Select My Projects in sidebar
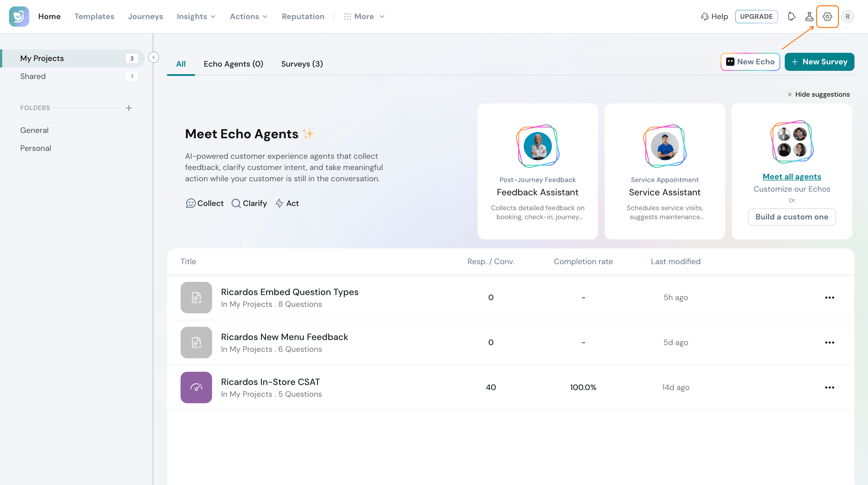The height and width of the screenshot is (485, 868). tap(72, 58)
